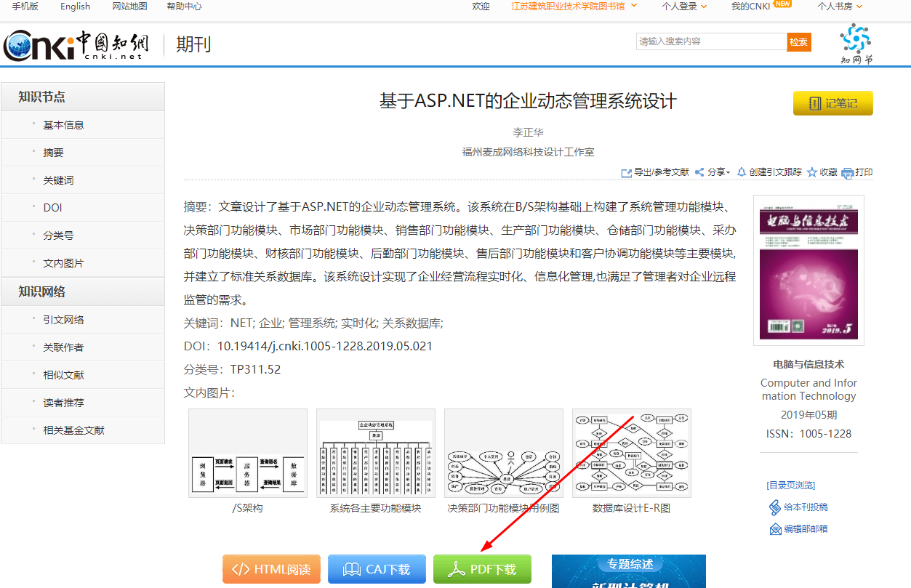Click the CNKI logo

pos(76,45)
